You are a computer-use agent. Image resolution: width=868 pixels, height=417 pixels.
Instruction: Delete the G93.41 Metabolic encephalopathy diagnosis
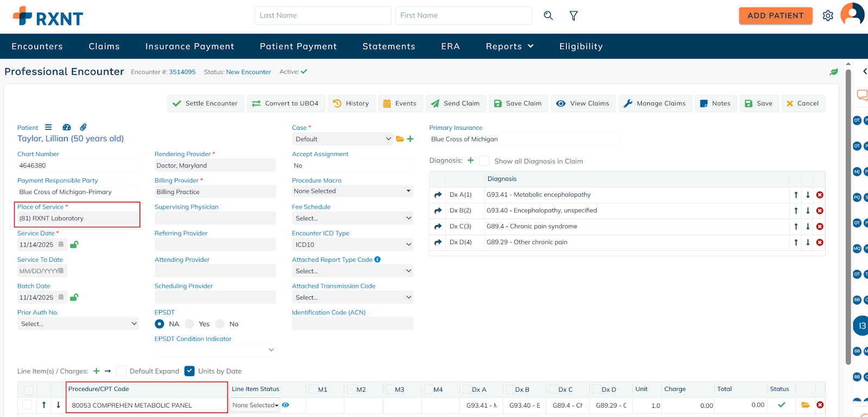pos(820,195)
